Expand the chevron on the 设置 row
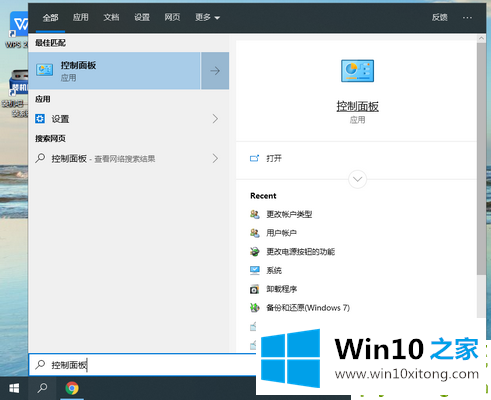Image resolution: width=491 pixels, height=400 pixels. pyautogui.click(x=215, y=119)
